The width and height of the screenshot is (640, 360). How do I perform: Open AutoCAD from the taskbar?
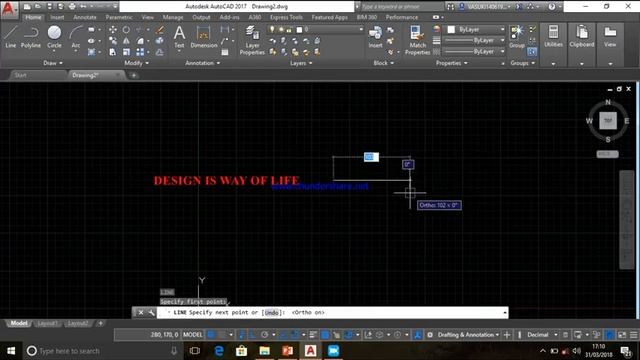tap(310, 351)
